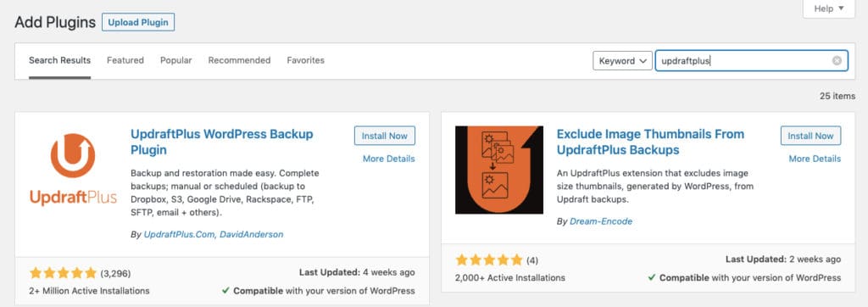Click the star rating for UpdraftPlus plugin
Screen dimensions: 868x307
[63, 272]
